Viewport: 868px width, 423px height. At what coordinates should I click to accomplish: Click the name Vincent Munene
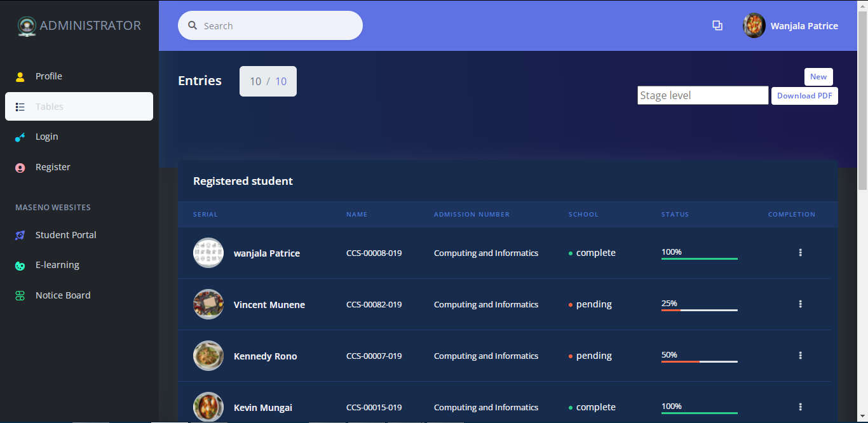[x=269, y=305]
